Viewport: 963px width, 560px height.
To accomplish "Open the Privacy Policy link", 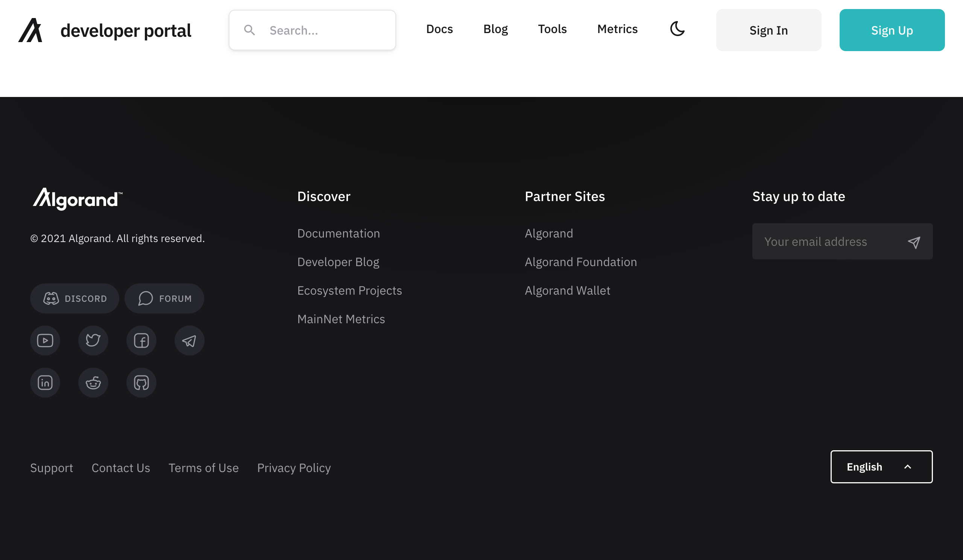I will [294, 468].
